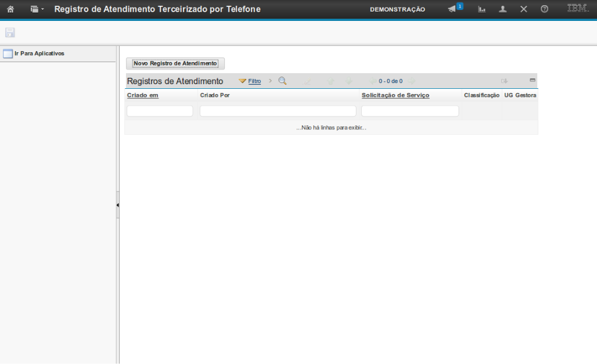Open the help question mark icon
The image size is (597, 364).
click(544, 9)
